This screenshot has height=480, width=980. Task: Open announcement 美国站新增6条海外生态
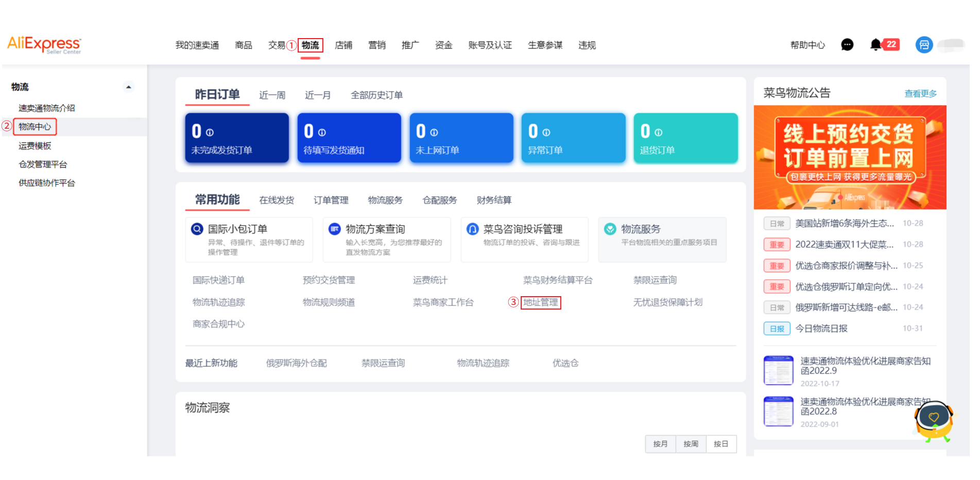click(845, 224)
